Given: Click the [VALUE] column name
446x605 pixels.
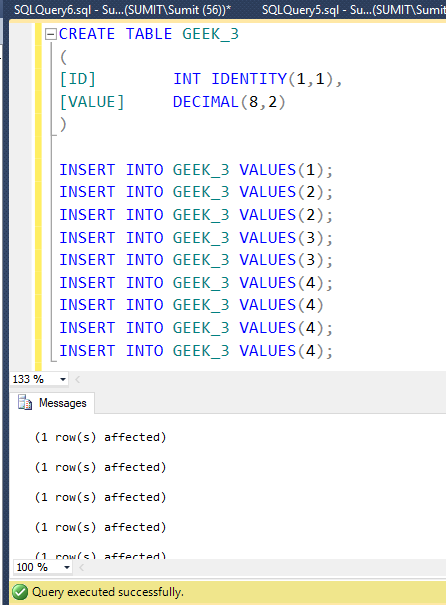Looking at the screenshot, I should tap(92, 102).
